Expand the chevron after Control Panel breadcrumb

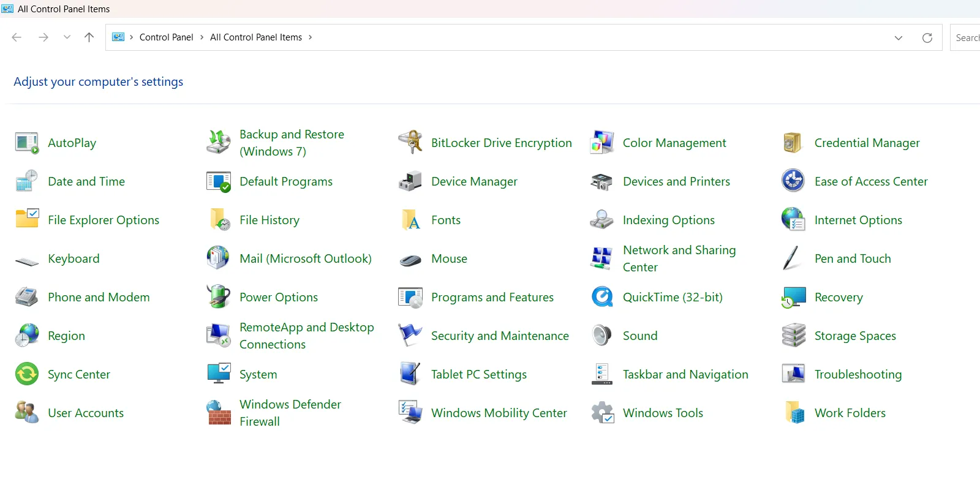click(x=202, y=37)
